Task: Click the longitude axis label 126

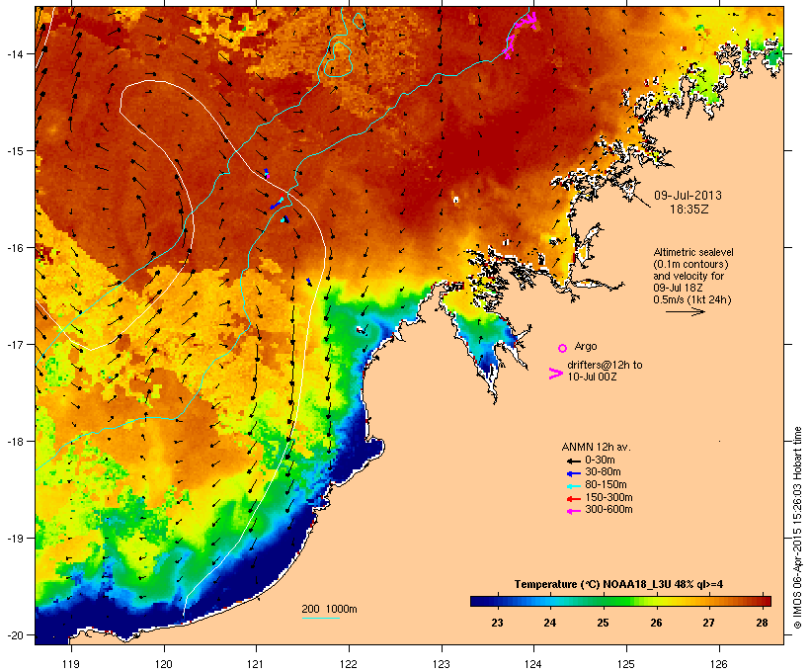Action: point(718,664)
